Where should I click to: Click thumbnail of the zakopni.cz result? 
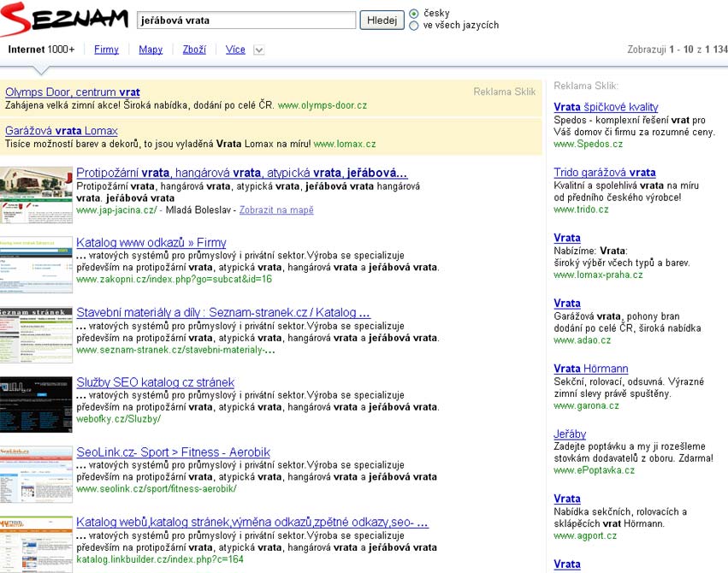(x=36, y=264)
